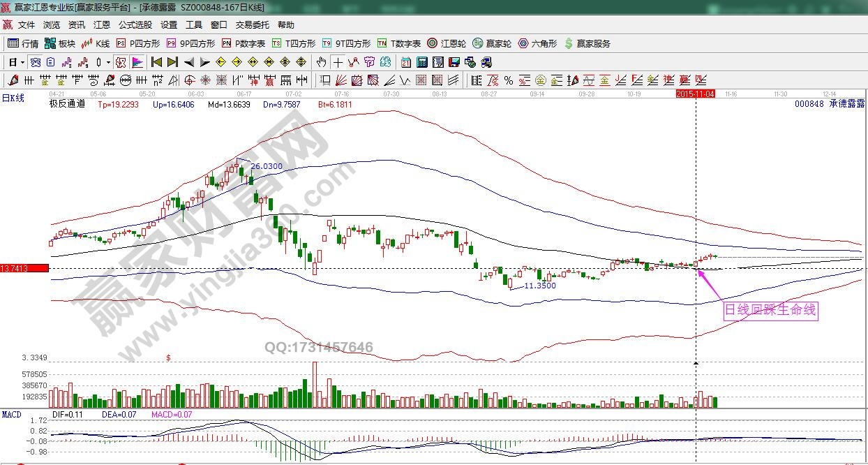Image resolution: width=868 pixels, height=465 pixels.
Task: Toggle the 极 channel indicator button
Action: click(x=120, y=62)
